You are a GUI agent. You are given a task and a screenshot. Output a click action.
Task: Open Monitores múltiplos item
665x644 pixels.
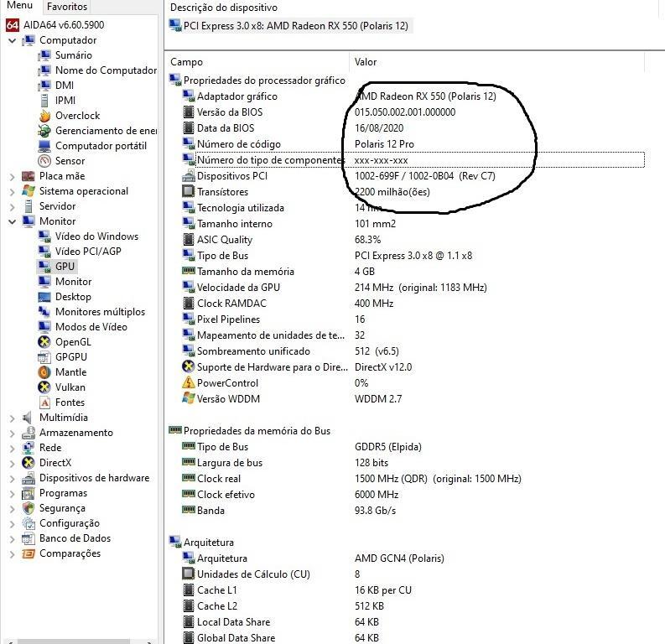tap(100, 312)
